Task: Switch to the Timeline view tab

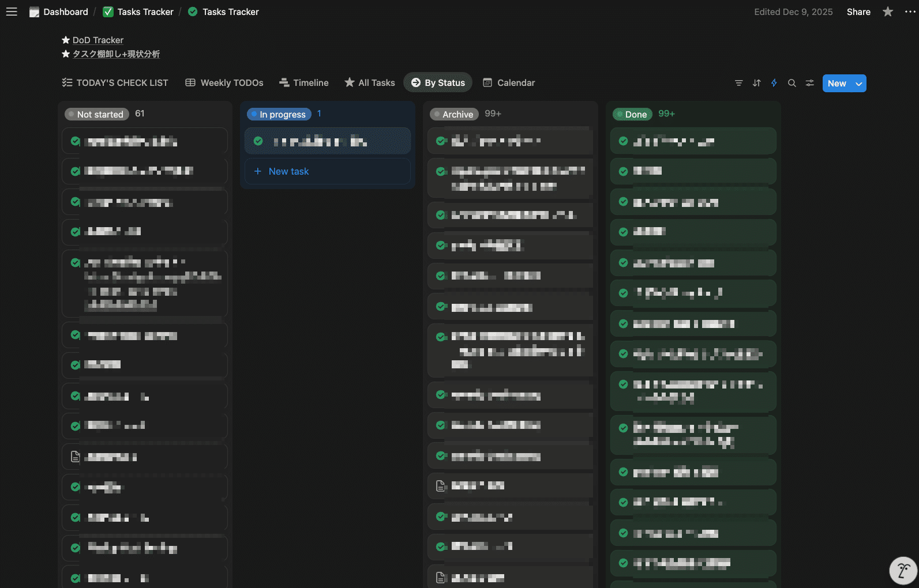Action: (x=303, y=83)
